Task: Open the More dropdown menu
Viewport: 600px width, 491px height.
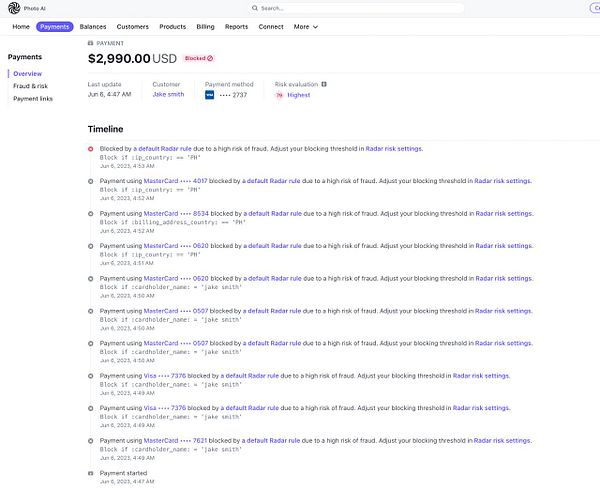Action: [305, 27]
